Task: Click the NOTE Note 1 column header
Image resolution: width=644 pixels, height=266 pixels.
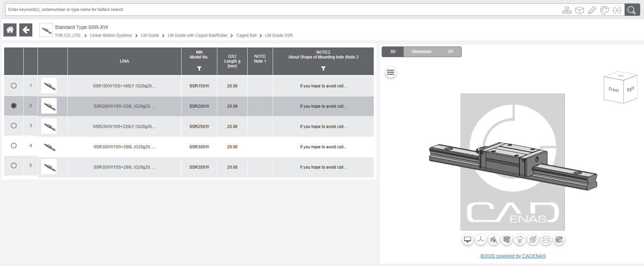Action: pyautogui.click(x=260, y=61)
